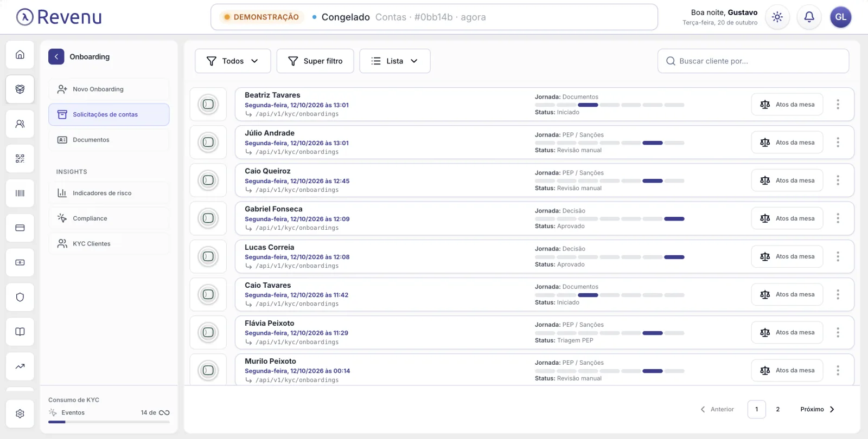Click the Super filtro button
The height and width of the screenshot is (439, 868).
click(x=315, y=61)
